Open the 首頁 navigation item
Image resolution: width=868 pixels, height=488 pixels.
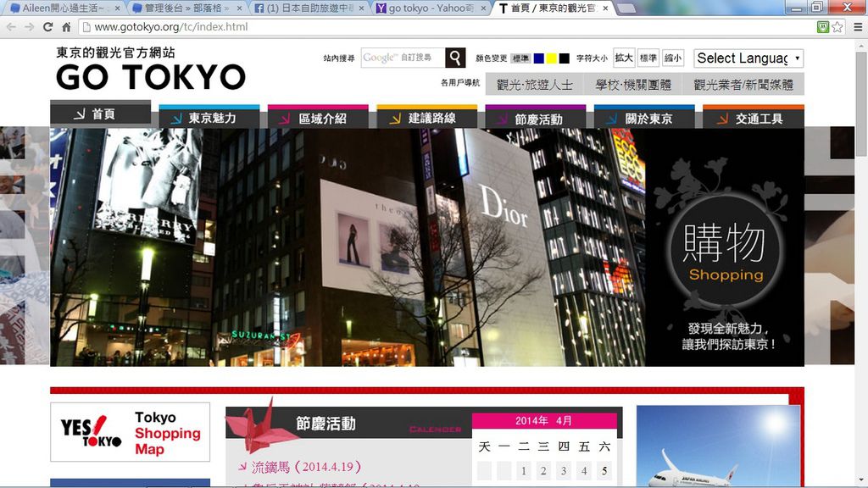point(100,114)
